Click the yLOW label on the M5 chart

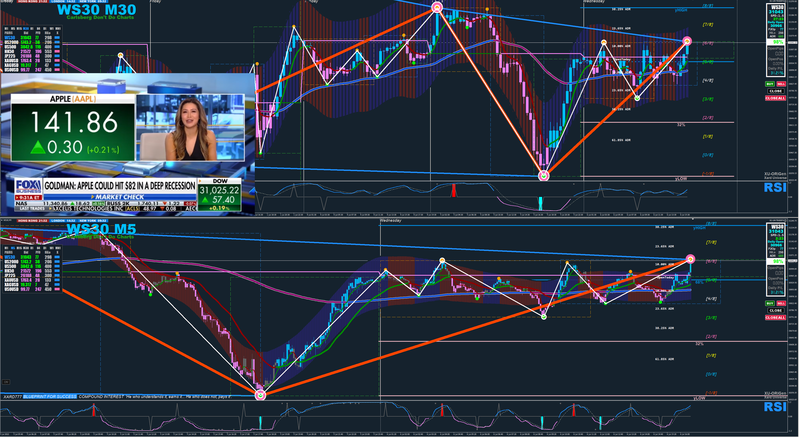pos(700,398)
